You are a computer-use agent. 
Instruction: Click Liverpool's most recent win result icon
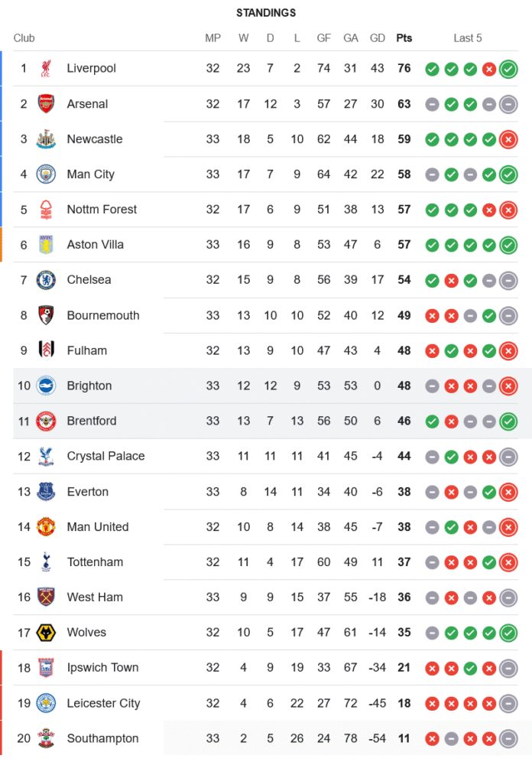(508, 69)
